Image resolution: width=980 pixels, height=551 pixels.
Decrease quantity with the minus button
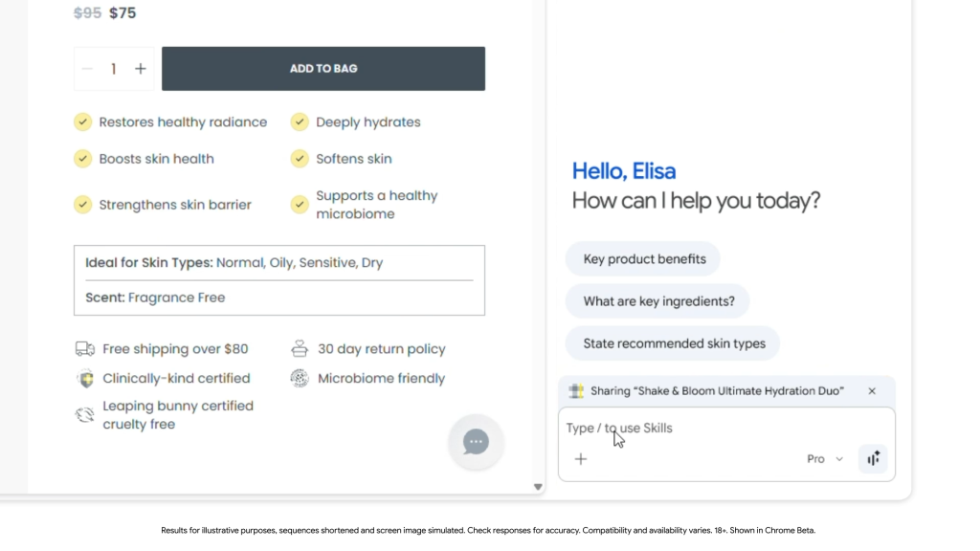coord(88,69)
